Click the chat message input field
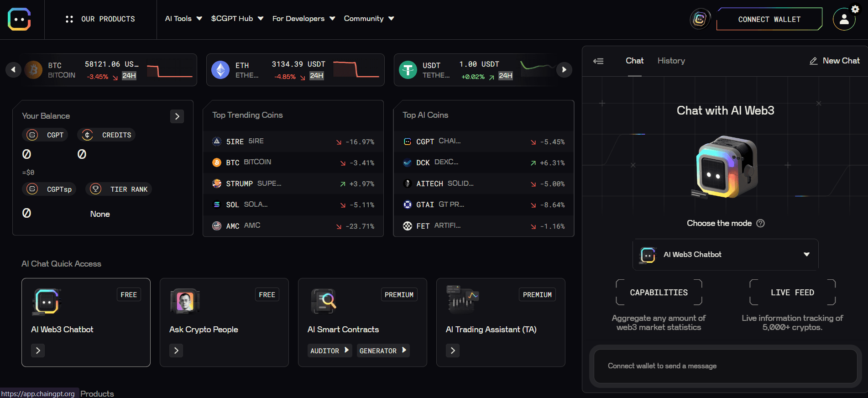The image size is (868, 398). [x=725, y=366]
